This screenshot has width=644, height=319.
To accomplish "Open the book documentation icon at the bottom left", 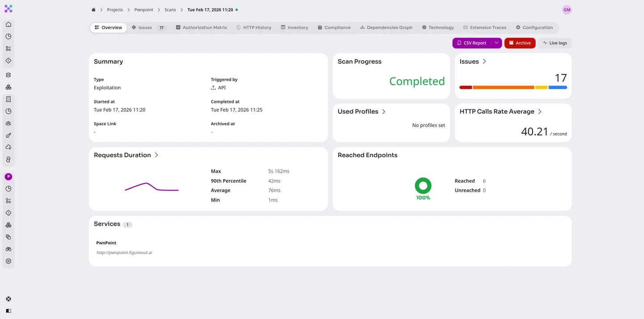I will click(8, 311).
